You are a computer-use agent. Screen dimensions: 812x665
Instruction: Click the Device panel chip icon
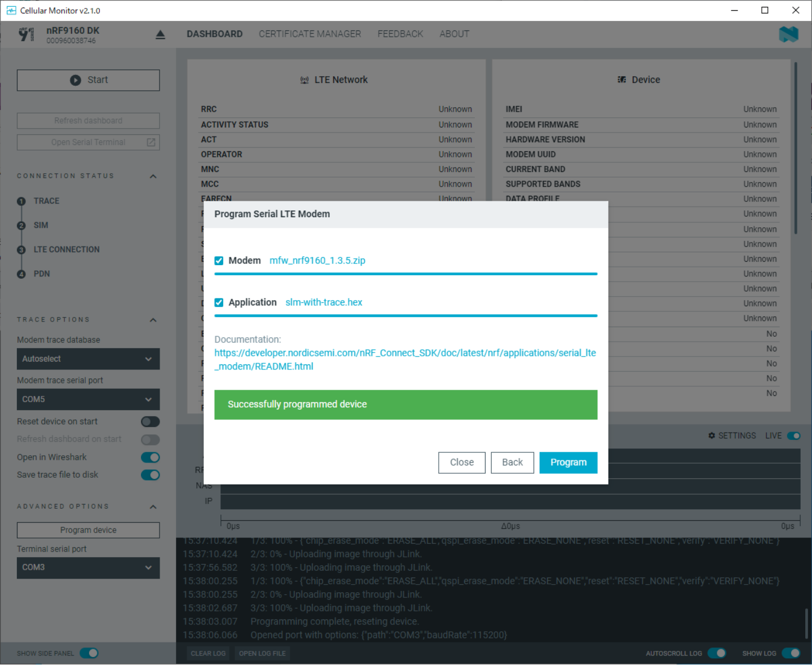[621, 80]
